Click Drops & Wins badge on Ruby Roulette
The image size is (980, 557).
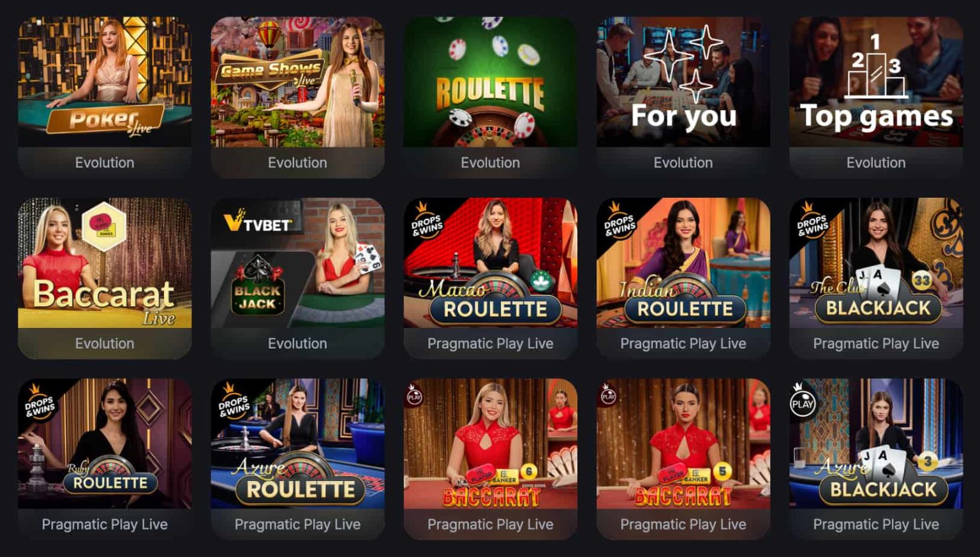click(40, 402)
